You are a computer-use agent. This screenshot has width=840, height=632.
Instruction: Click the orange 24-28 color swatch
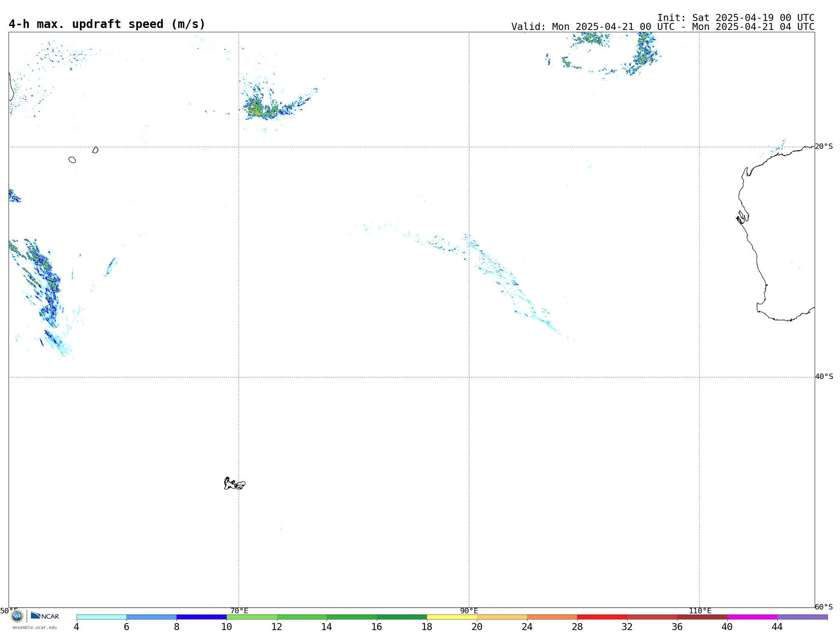click(552, 617)
